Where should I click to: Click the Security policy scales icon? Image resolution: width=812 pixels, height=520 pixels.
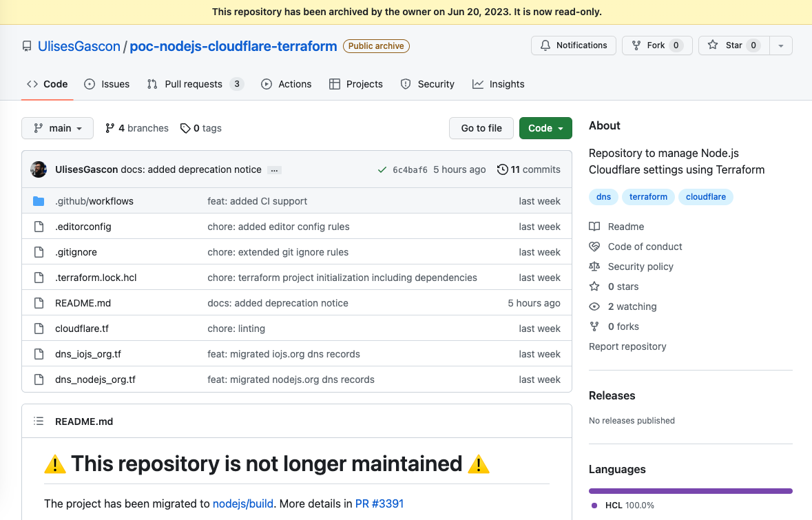594,267
